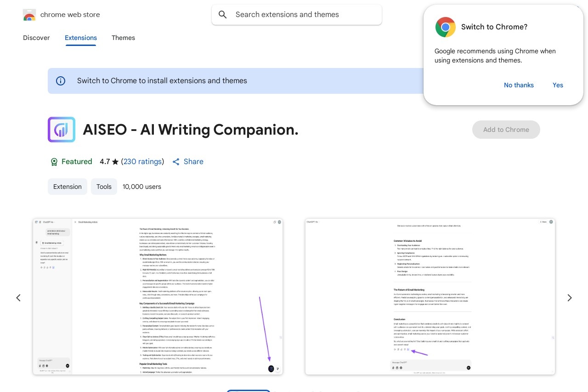
Task: Click the Chrome logo in the popup
Action: [446, 27]
